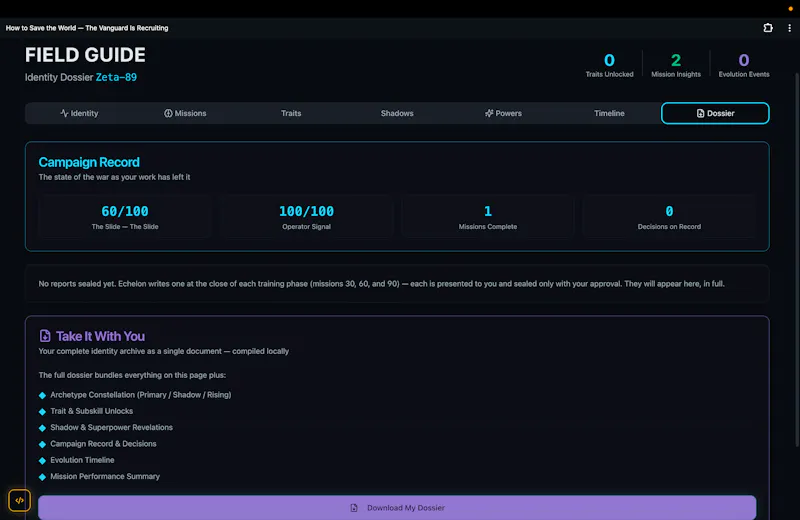Select the Dossier tab
Screen dimensions: 800x520
[x=715, y=113]
